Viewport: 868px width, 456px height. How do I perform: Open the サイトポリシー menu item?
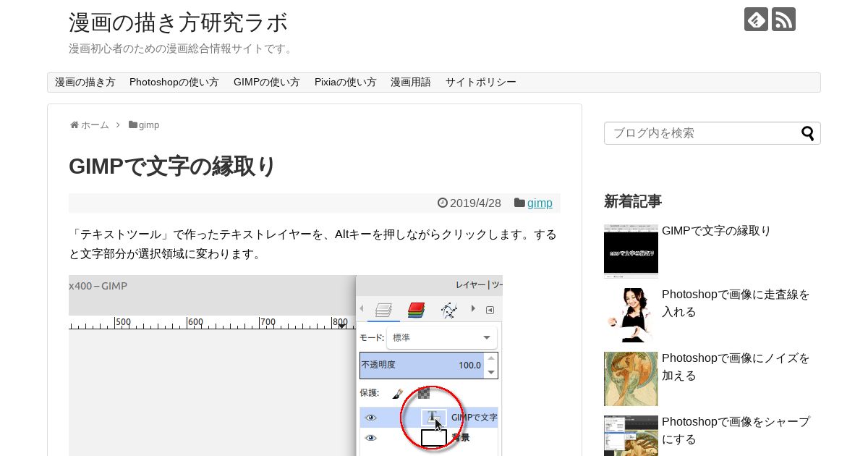[x=481, y=83]
